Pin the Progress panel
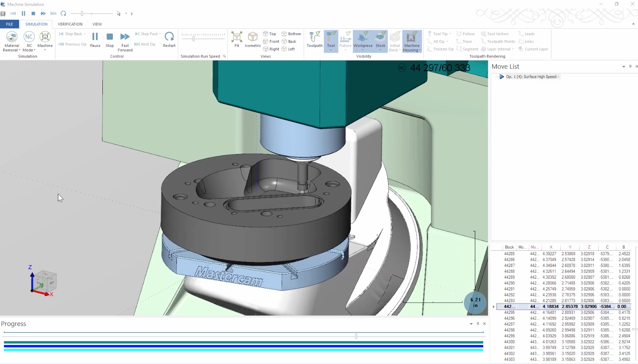The width and height of the screenshot is (638, 364). pyautogui.click(x=478, y=324)
